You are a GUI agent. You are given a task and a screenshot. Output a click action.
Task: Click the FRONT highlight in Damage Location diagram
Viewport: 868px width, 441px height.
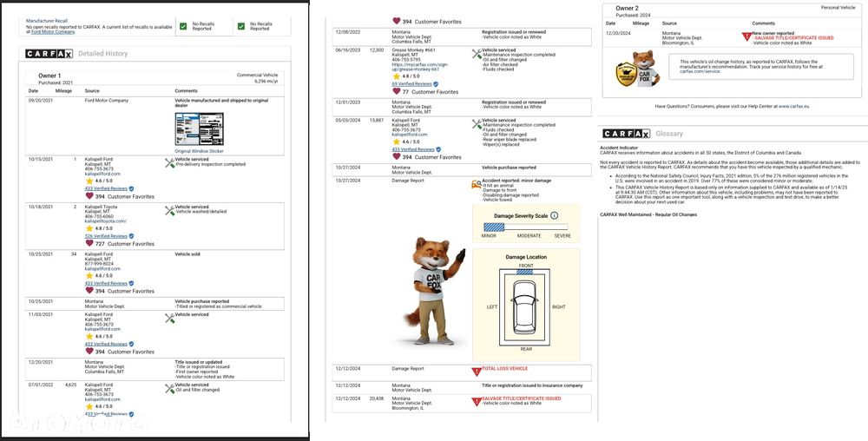526,271
